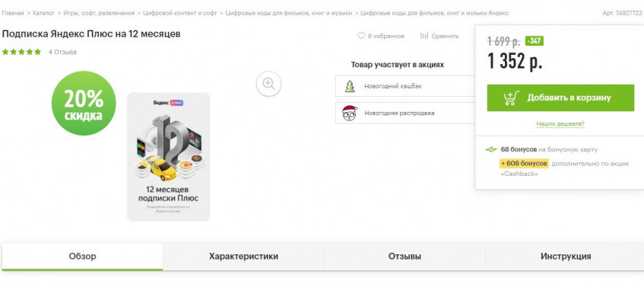Open the 4 Отзыва reviews link
This screenshot has height=284, width=644.
(62, 53)
